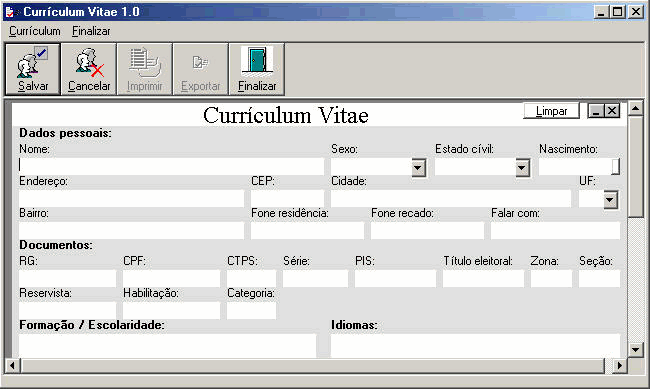The height and width of the screenshot is (389, 650).
Task: Click into the Seção input field
Action: tap(599, 279)
